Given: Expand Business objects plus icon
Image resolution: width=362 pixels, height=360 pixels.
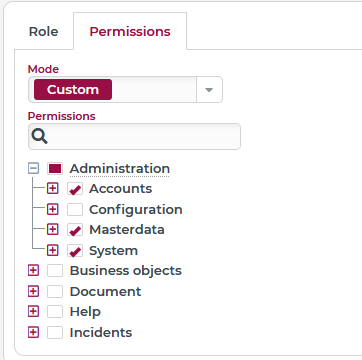Looking at the screenshot, I should point(33,271).
